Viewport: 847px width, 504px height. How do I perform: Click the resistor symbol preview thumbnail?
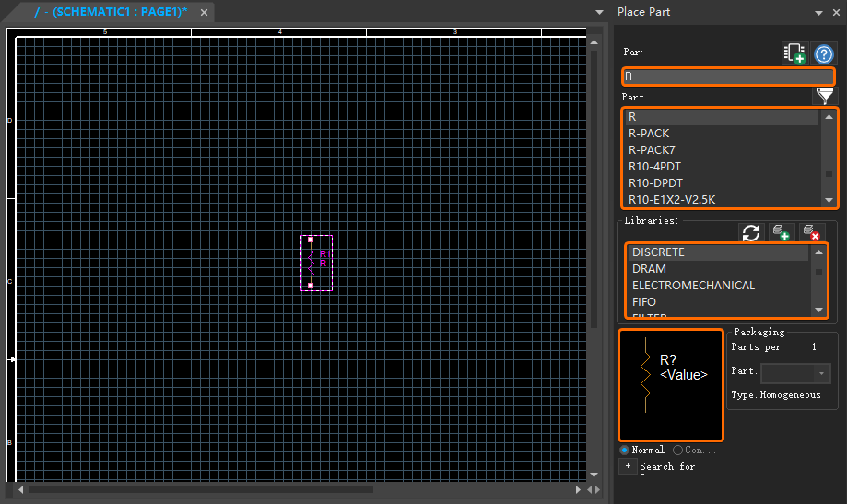tap(671, 385)
